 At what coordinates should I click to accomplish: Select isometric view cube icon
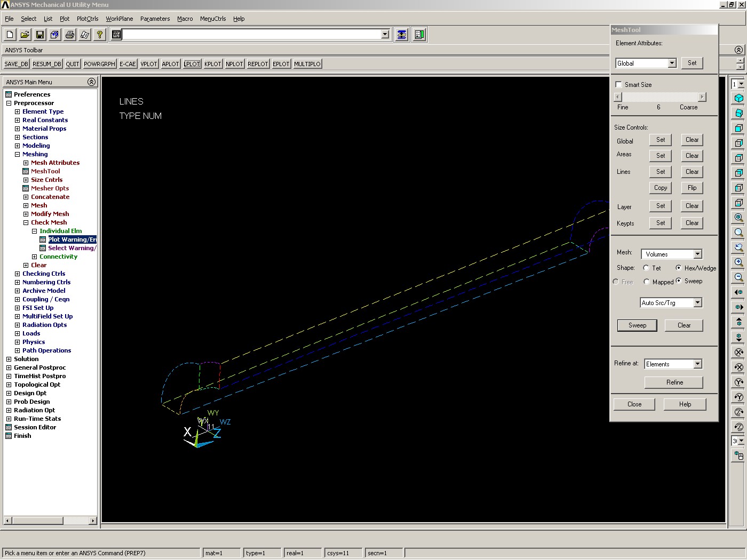pos(739,98)
